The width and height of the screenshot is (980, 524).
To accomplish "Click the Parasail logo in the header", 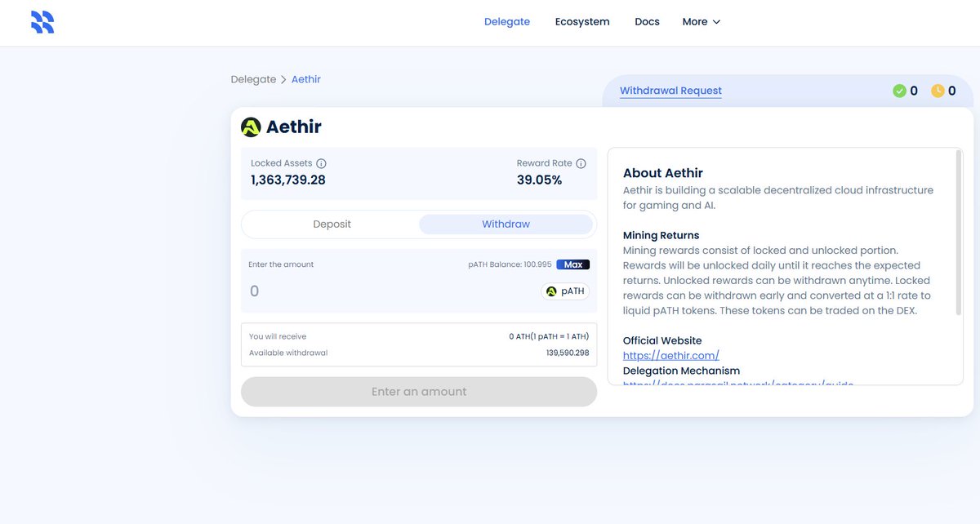I will 42,22.
